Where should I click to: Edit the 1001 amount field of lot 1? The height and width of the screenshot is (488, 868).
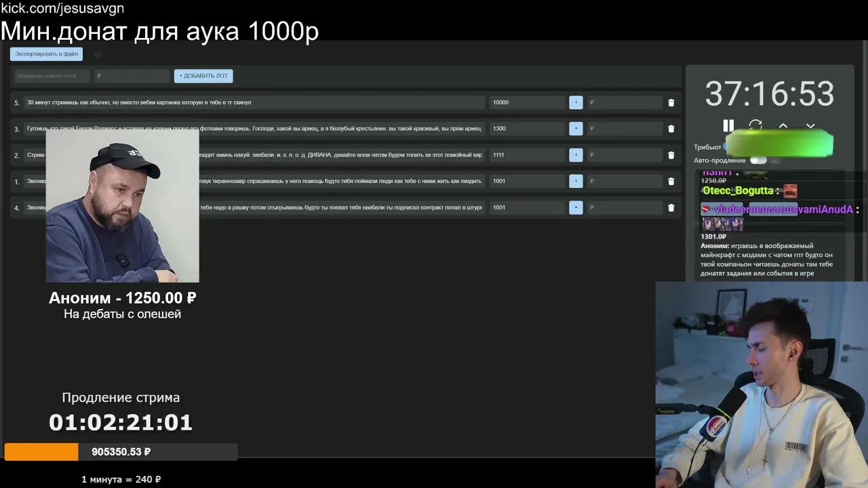click(x=527, y=181)
